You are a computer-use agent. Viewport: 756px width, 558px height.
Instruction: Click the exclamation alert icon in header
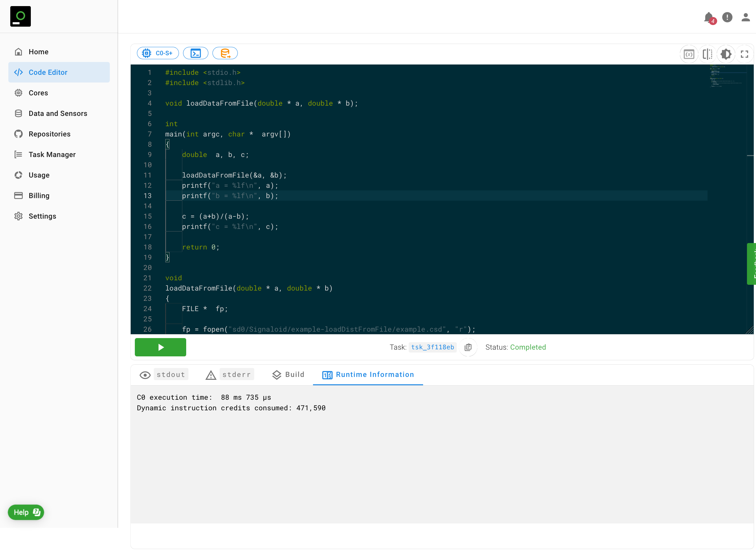[727, 17]
